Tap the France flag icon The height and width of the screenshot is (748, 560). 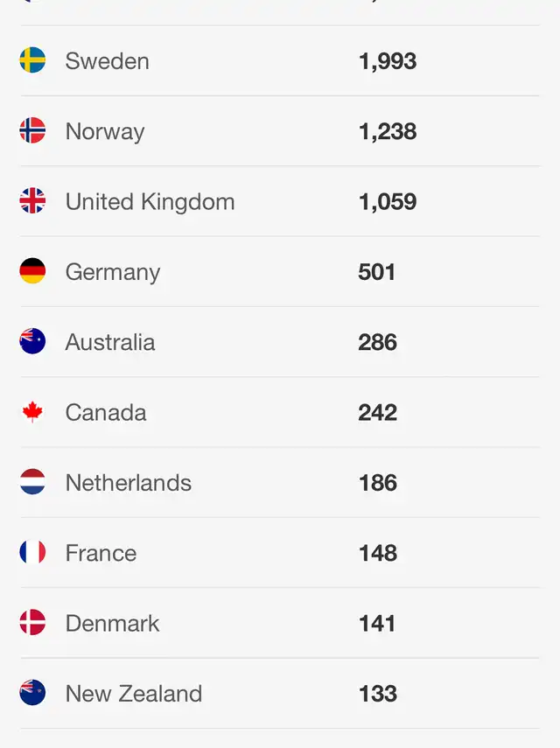tap(32, 552)
